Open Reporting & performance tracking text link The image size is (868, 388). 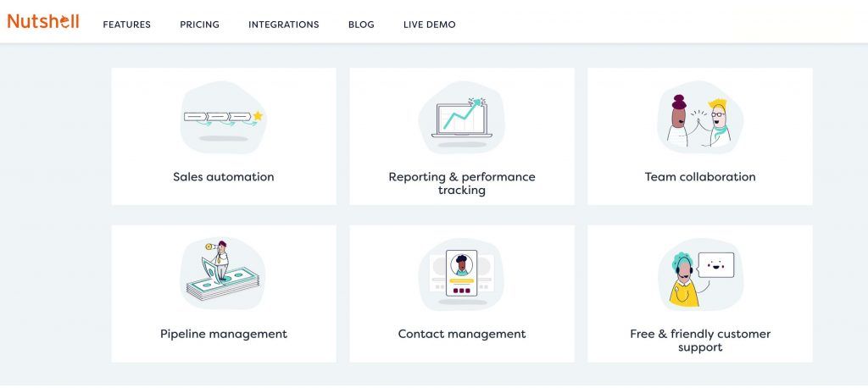tap(462, 183)
